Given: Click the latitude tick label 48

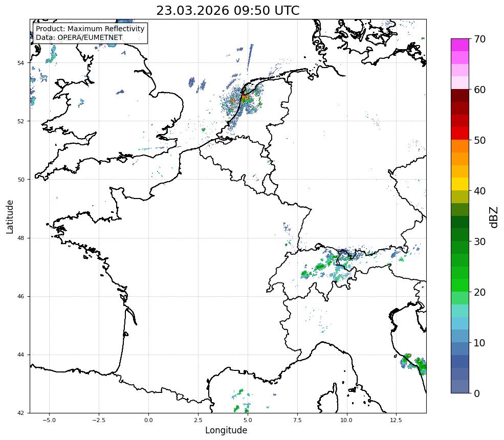Looking at the screenshot, I should click(20, 238).
